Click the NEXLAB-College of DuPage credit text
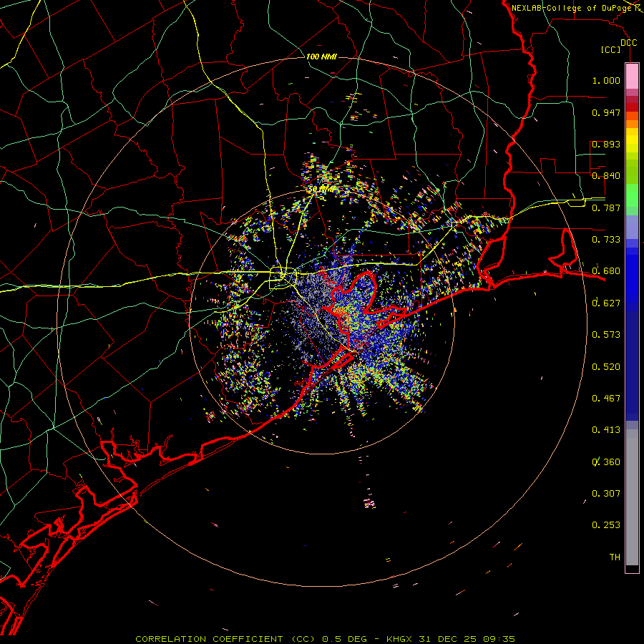 coord(572,8)
